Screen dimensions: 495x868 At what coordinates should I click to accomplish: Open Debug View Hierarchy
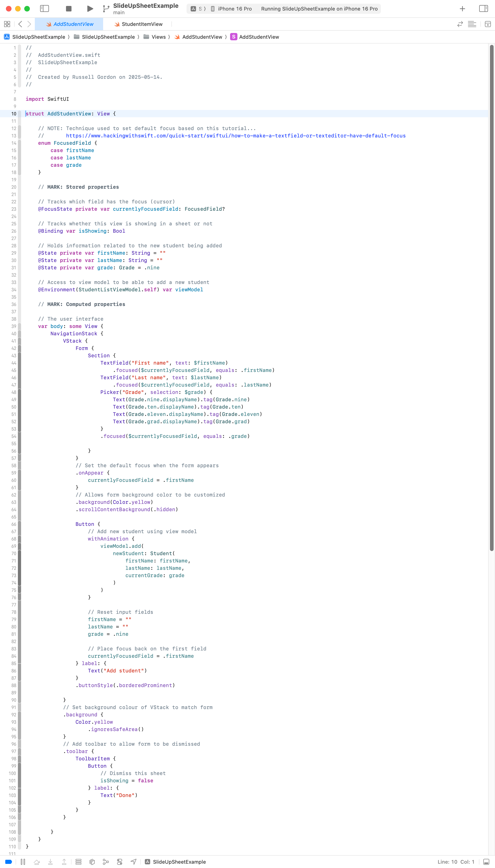(x=92, y=862)
